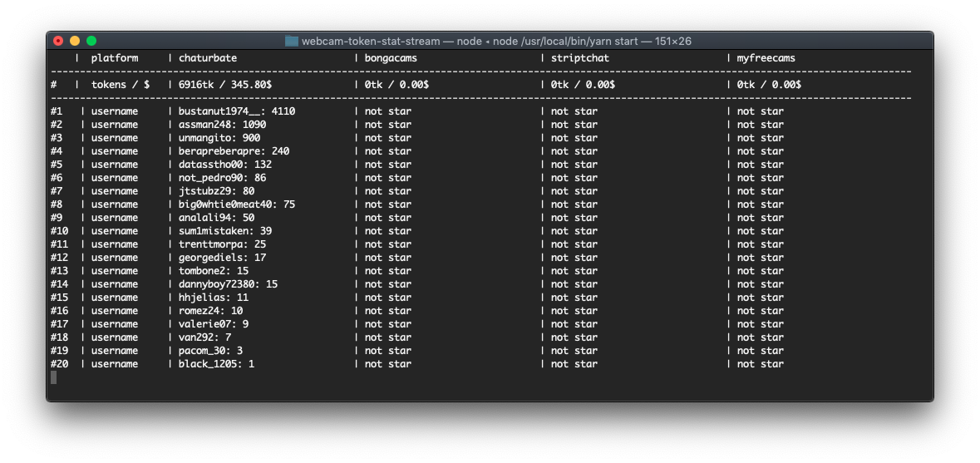The width and height of the screenshot is (980, 463).
Task: Select the striptchat column header
Action: [579, 58]
